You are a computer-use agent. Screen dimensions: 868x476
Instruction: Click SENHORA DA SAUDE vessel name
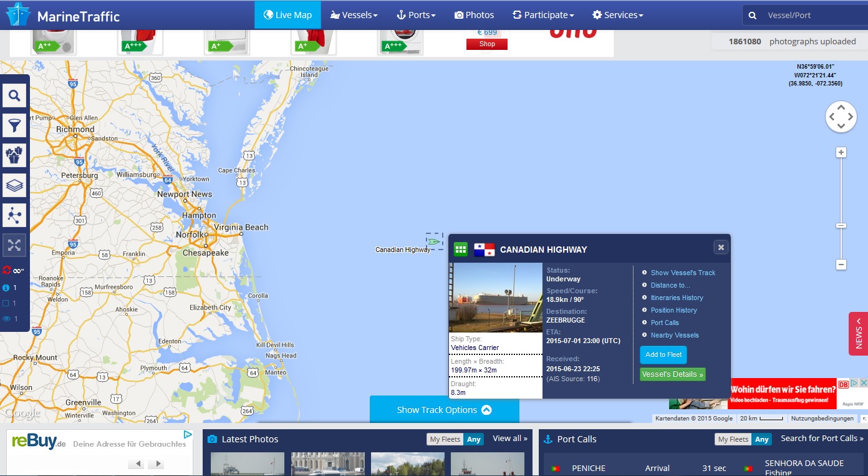(x=804, y=463)
